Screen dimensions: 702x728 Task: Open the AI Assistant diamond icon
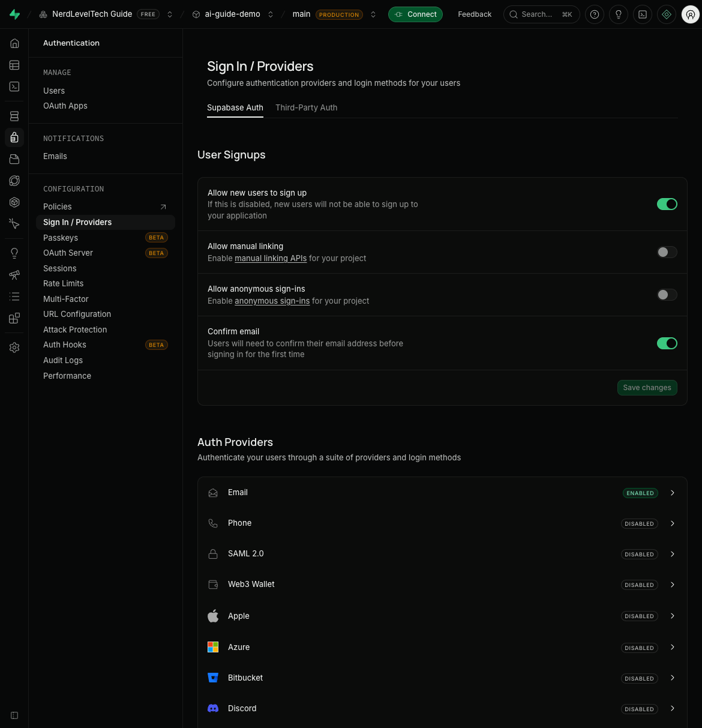[667, 14]
